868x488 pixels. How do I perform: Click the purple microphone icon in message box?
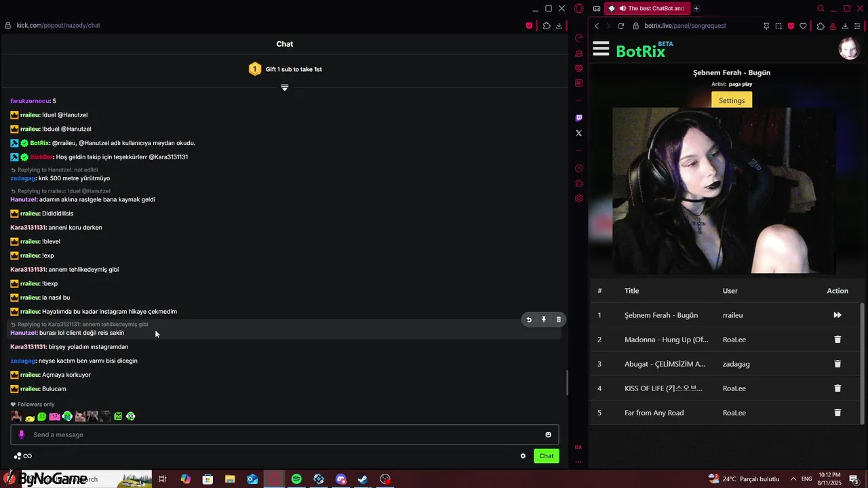point(22,434)
